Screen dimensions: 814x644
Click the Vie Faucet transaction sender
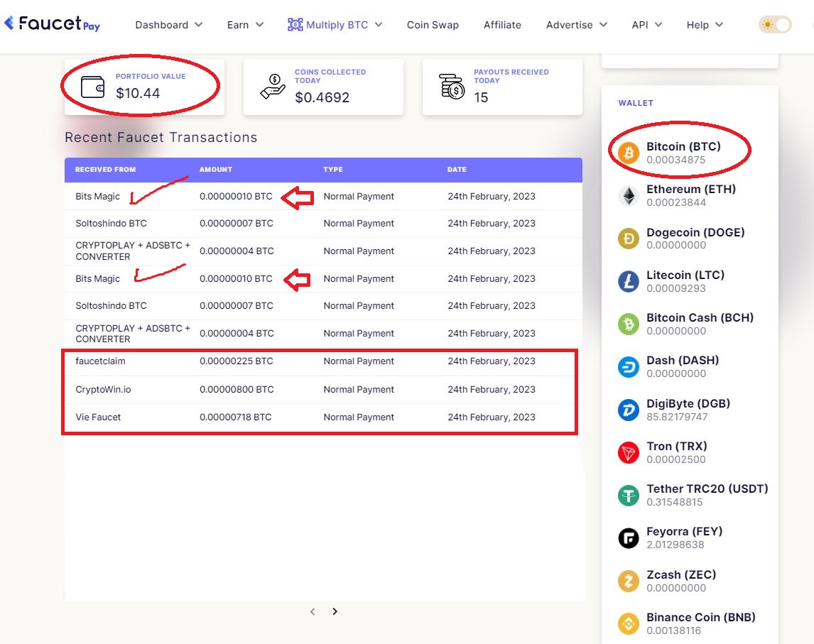pos(97,417)
